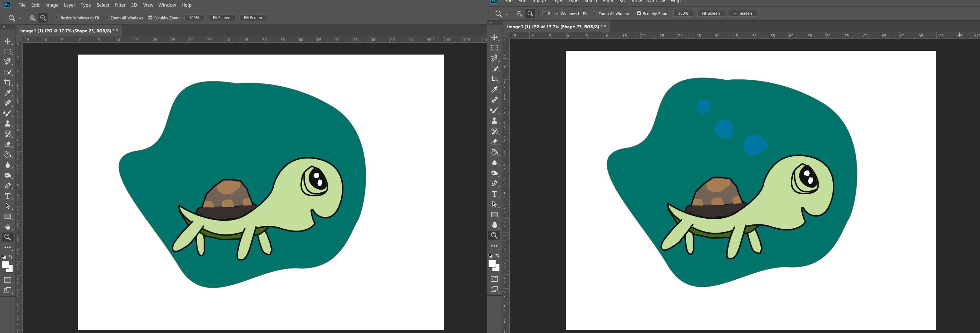This screenshot has width=980, height=333.
Task: Click Fill Screen in the left window
Action: pos(252,18)
